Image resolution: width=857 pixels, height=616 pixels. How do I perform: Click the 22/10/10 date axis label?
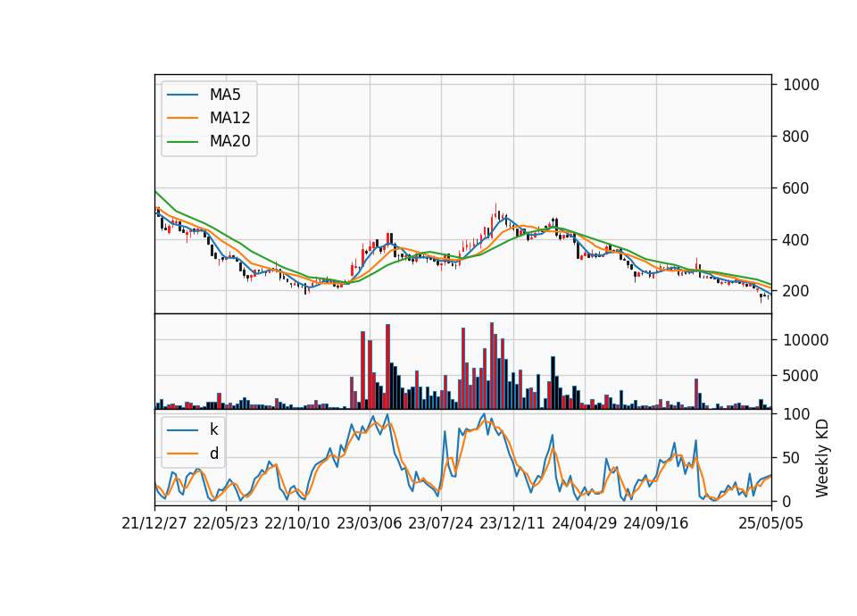pos(297,523)
